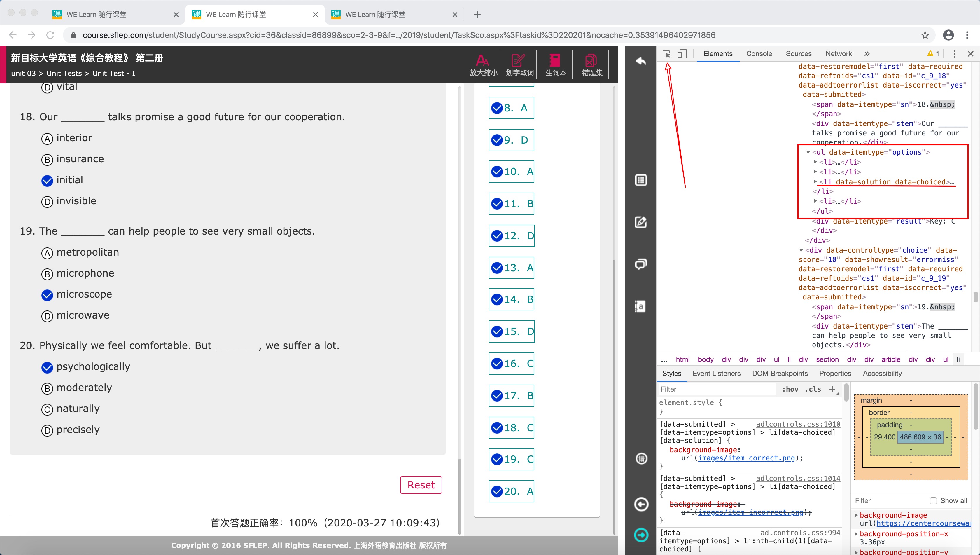Activate the inspect element tool in DevTools
The height and width of the screenshot is (555, 980).
point(666,54)
